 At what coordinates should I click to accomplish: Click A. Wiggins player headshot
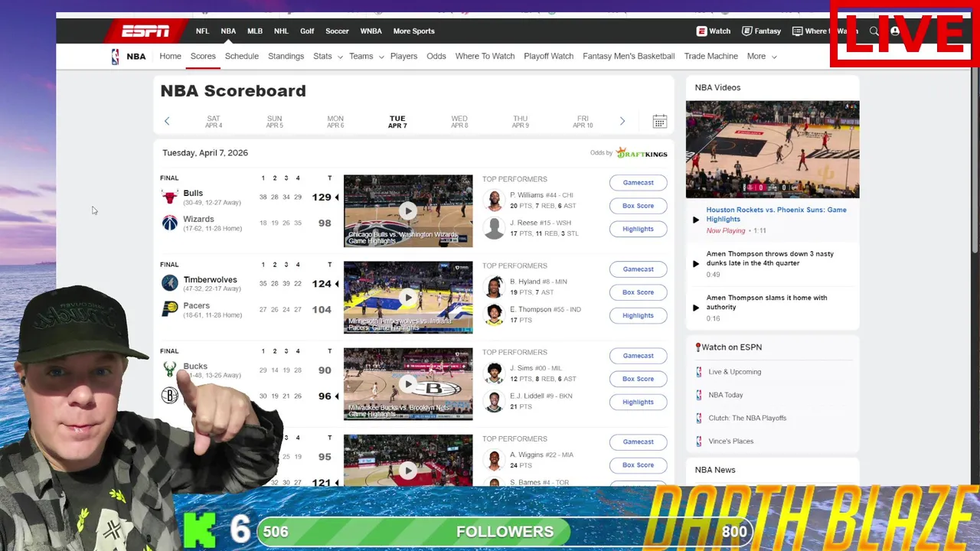(495, 460)
